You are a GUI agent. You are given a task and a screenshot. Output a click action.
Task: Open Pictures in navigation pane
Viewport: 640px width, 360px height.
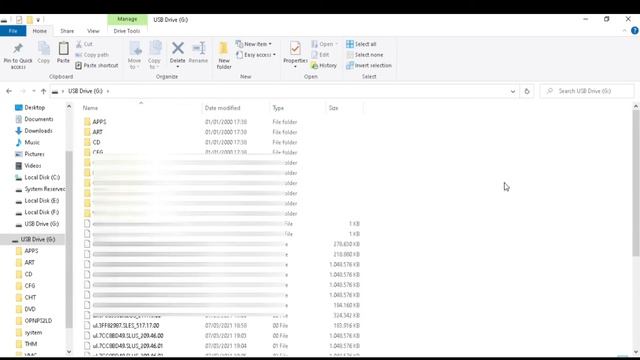coord(34,154)
